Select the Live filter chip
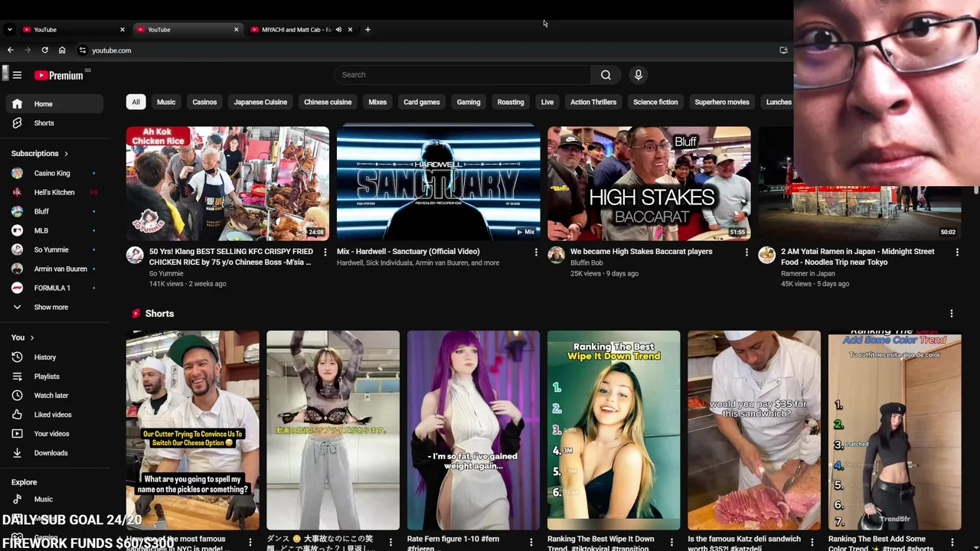980x551 pixels. (x=547, y=103)
